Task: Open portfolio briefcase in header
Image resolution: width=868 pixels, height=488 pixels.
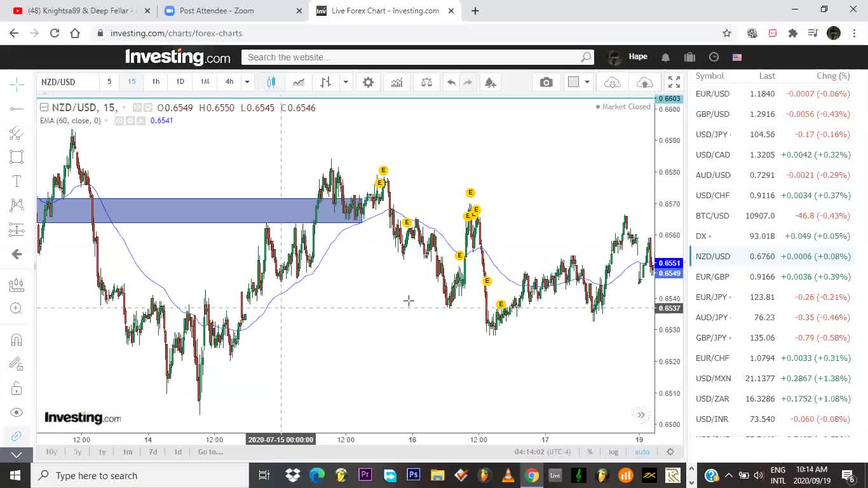Action: 689,57
